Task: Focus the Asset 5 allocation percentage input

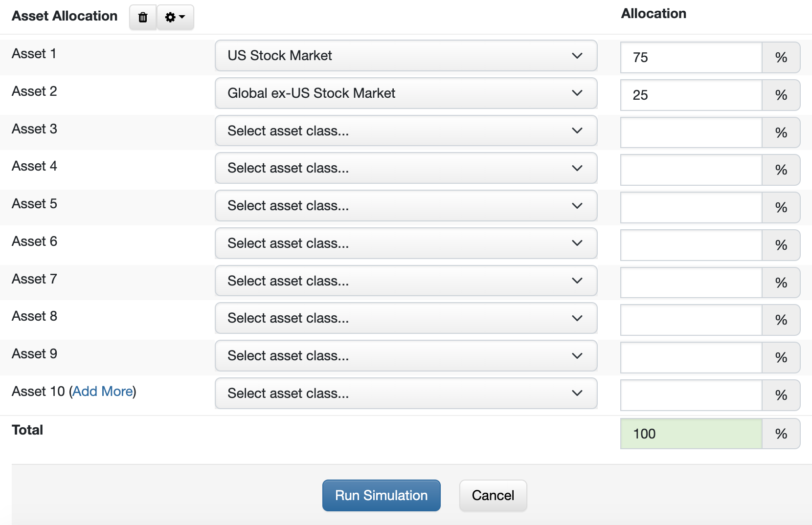Action: coord(691,208)
